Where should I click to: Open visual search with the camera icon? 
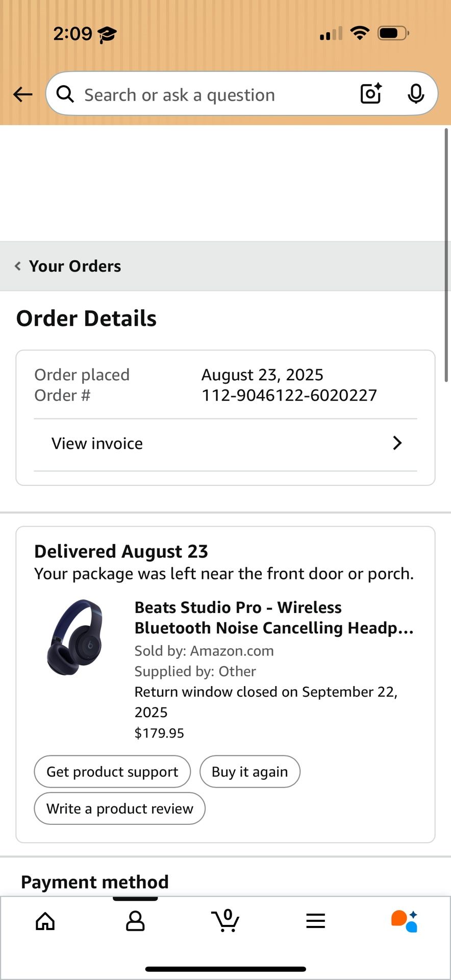pyautogui.click(x=370, y=94)
